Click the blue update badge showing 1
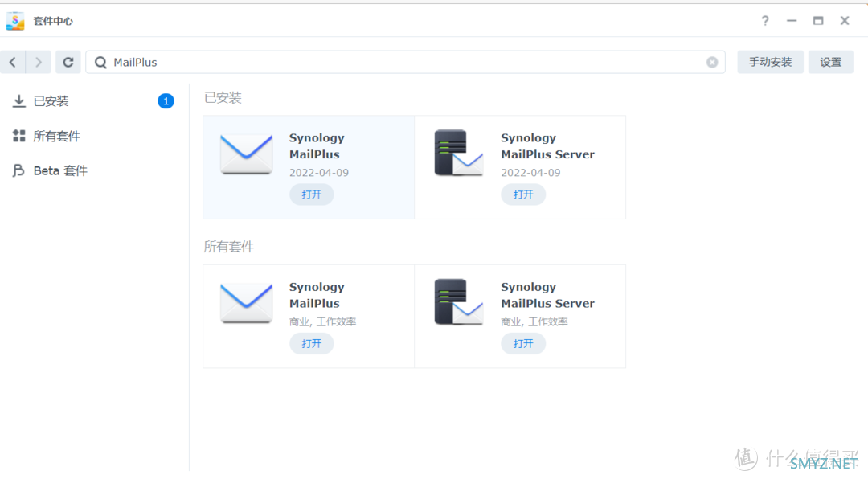Image resolution: width=868 pixels, height=479 pixels. click(166, 100)
